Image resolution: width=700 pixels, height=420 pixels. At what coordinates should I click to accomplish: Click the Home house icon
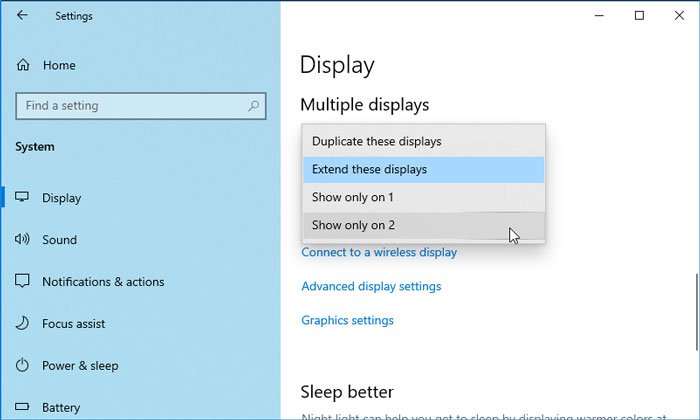pyautogui.click(x=23, y=65)
